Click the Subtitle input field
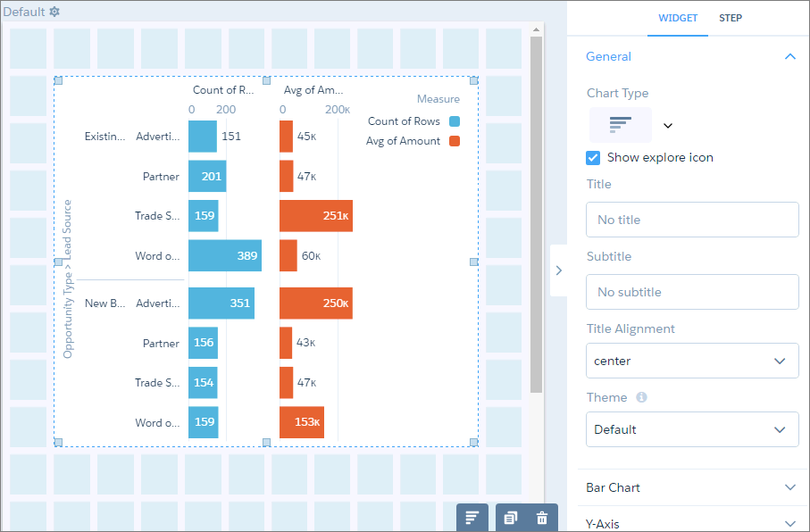Image resolution: width=810 pixels, height=532 pixels. coord(692,292)
